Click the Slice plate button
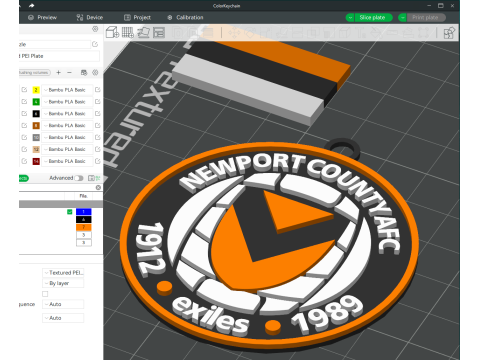Screen dimensions: 480x360 coord(373,17)
